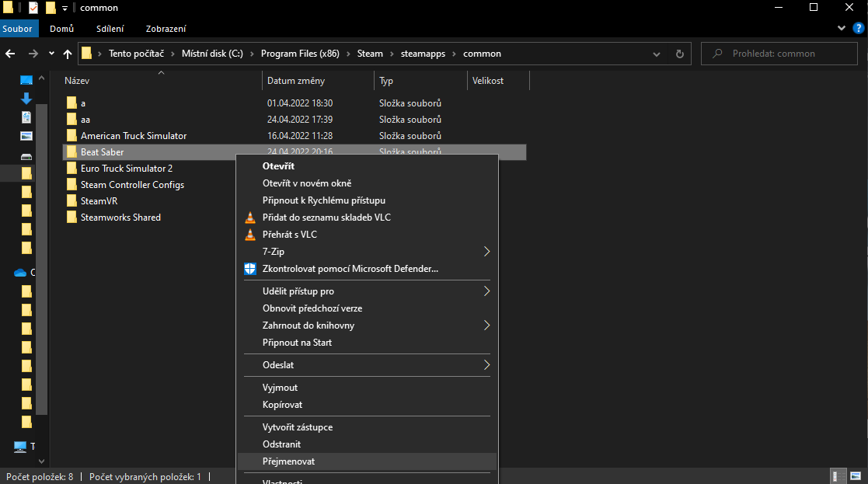Image resolution: width=868 pixels, height=484 pixels.
Task: Select the folder named aa
Action: coord(85,120)
